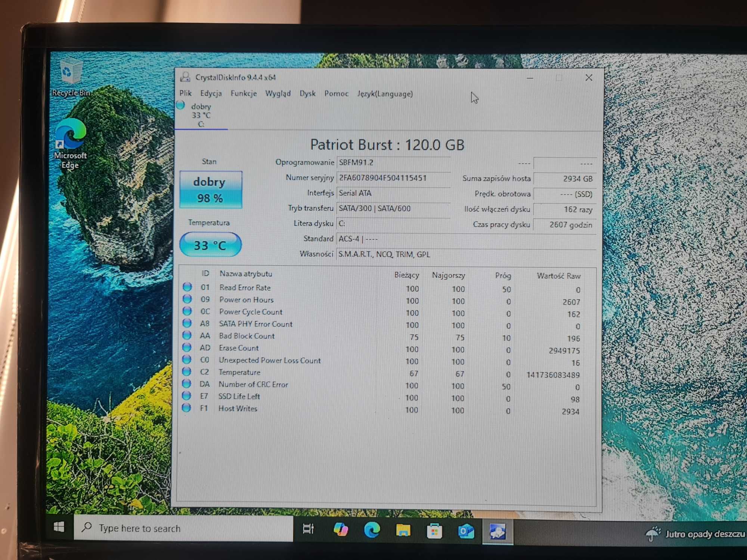747x560 pixels.
Task: Click the taskbar search box
Action: 183,528
